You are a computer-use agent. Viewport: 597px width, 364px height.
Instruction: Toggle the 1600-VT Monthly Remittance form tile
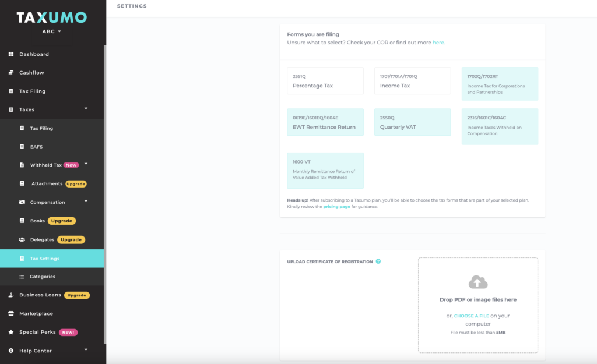pyautogui.click(x=325, y=171)
